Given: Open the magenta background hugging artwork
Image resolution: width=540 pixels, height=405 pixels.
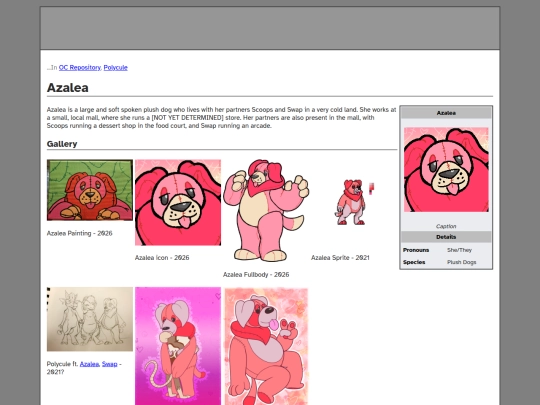Looking at the screenshot, I should (x=178, y=346).
